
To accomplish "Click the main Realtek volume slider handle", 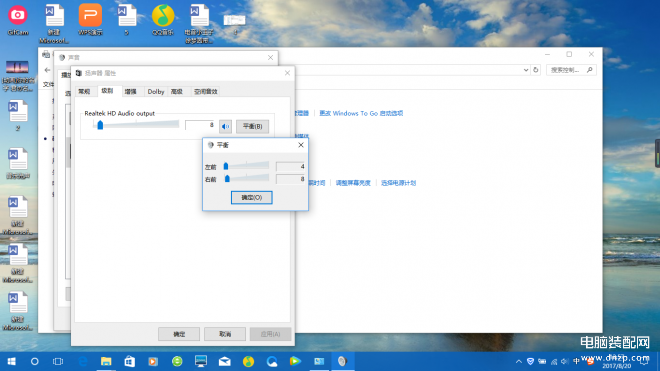I will pyautogui.click(x=100, y=125).
